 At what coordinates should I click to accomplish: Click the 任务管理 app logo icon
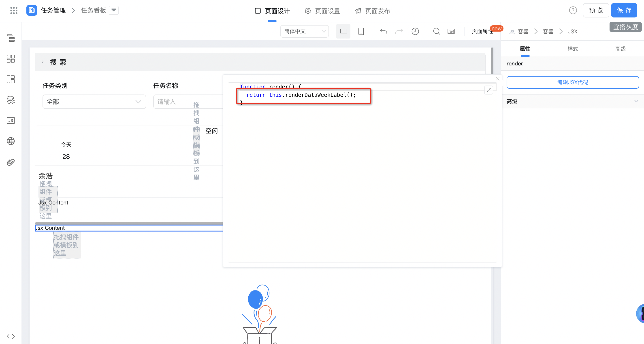point(32,10)
